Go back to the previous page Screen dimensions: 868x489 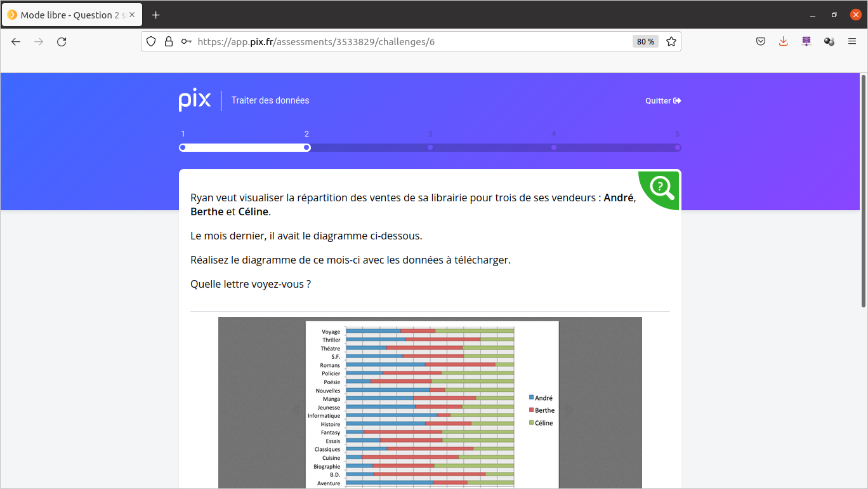click(16, 42)
